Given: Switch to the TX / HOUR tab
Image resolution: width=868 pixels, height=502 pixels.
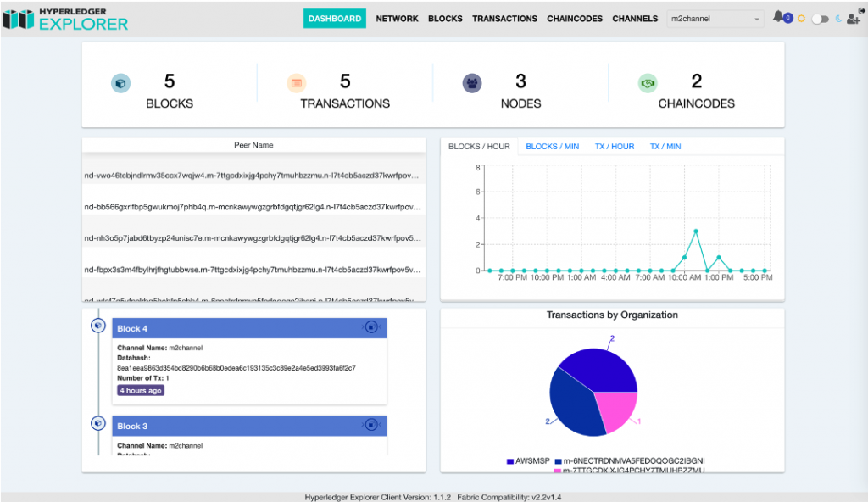Looking at the screenshot, I should pyautogui.click(x=615, y=147).
